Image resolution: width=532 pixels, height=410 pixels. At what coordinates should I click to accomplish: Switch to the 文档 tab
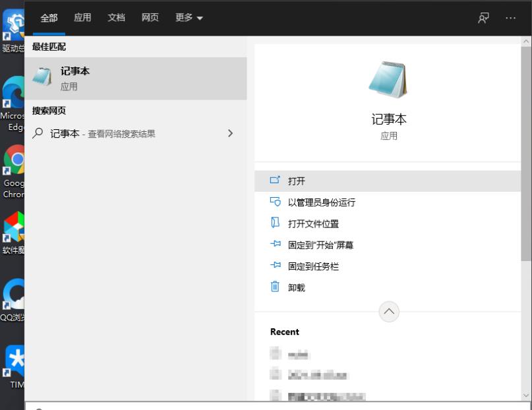pyautogui.click(x=116, y=18)
